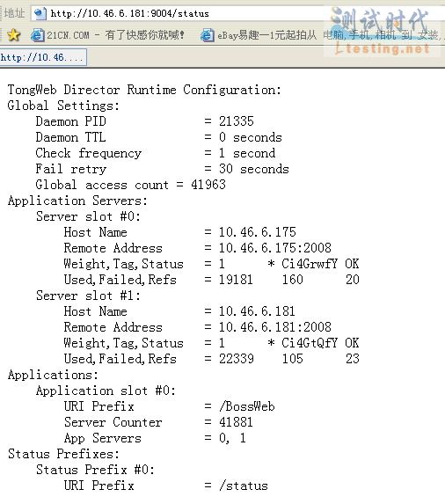The height and width of the screenshot is (504, 445).
Task: Click the /status URI prefix value
Action: [x=244, y=486]
